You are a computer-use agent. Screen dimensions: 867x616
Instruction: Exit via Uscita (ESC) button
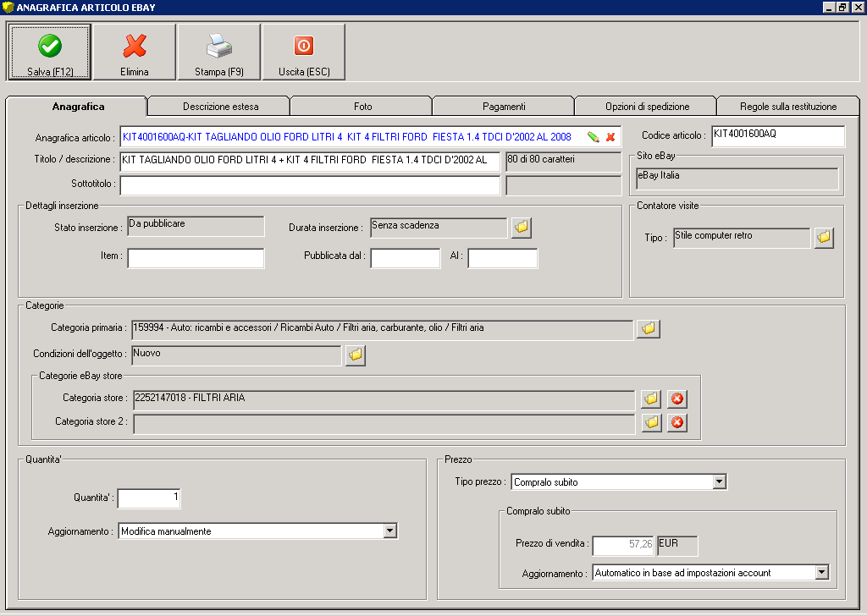tap(304, 52)
